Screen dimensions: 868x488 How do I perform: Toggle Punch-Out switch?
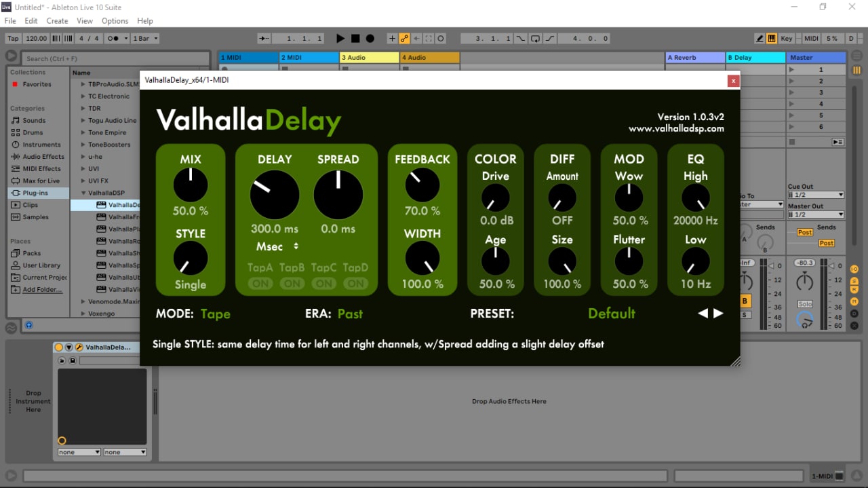550,39
